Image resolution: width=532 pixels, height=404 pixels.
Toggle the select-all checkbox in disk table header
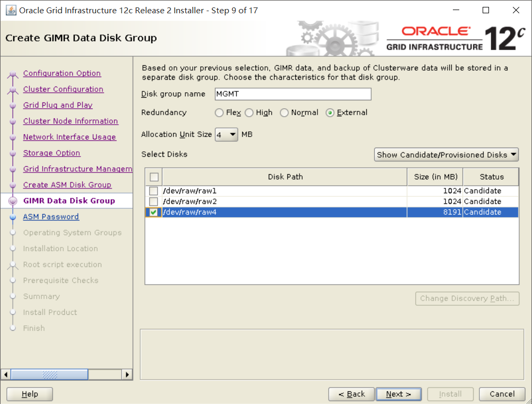153,176
